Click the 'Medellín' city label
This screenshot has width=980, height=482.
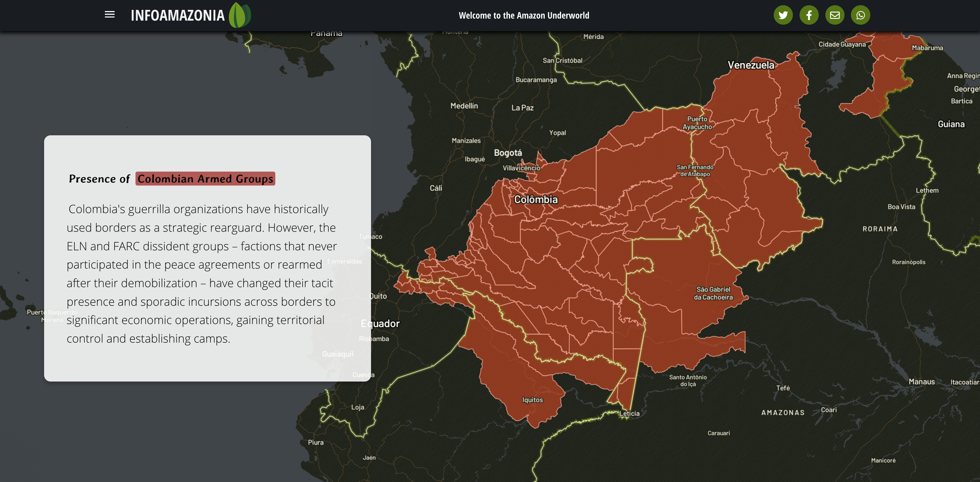[x=464, y=106]
